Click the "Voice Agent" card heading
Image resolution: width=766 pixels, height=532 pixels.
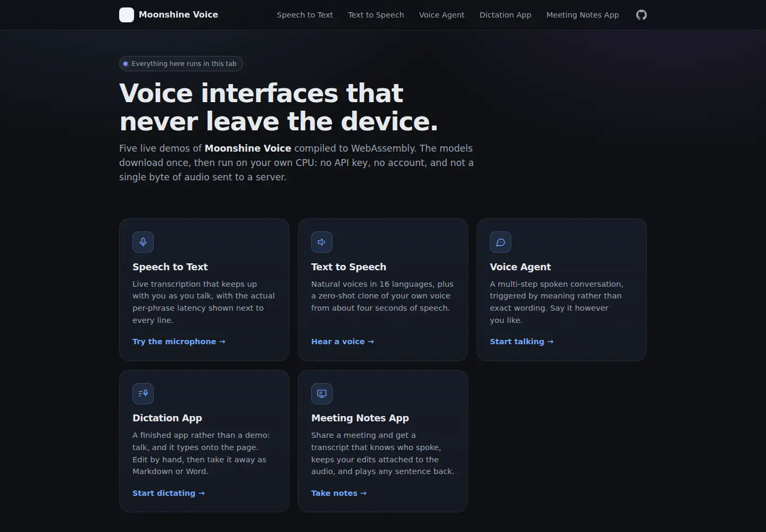coord(520,267)
